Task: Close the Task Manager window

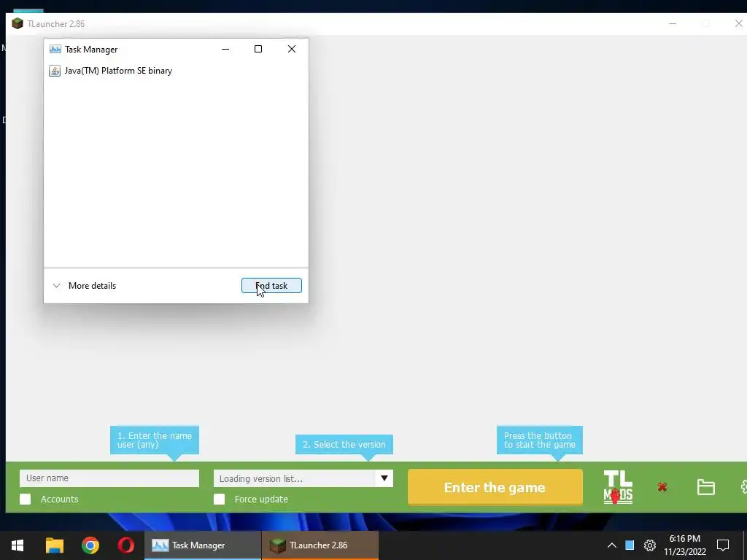Action: click(292, 49)
